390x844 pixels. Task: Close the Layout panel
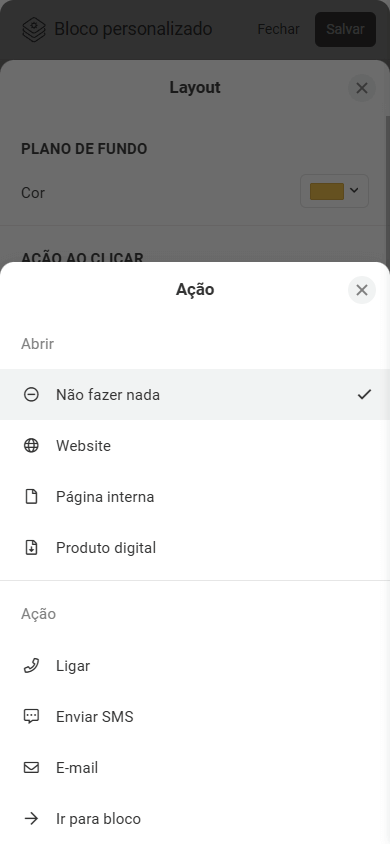362,88
